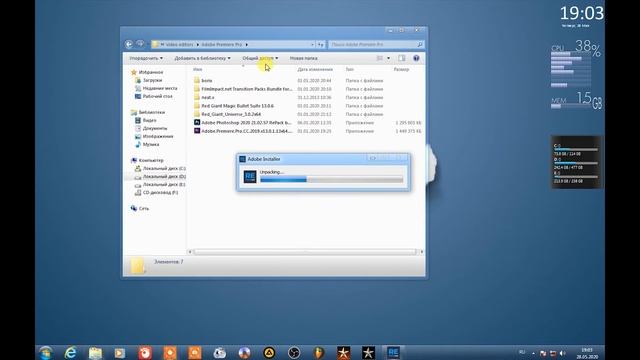Screen dimensions: 640x360
Task: Click the change view icon in Explorer toolbar
Action: pos(380,58)
